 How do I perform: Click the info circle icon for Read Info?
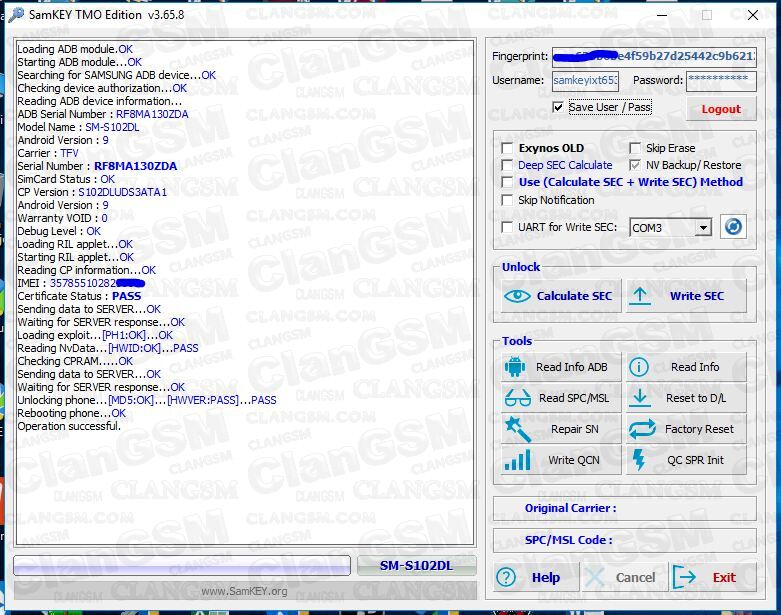[639, 368]
